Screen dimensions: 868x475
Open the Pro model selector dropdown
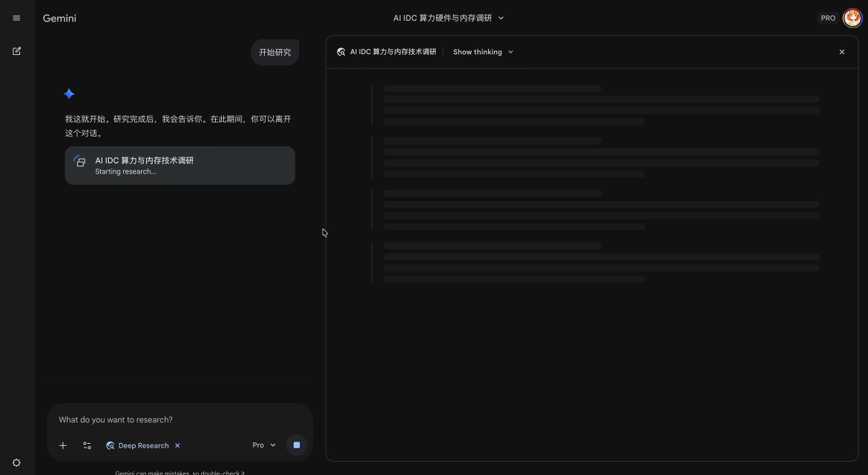[264, 445]
